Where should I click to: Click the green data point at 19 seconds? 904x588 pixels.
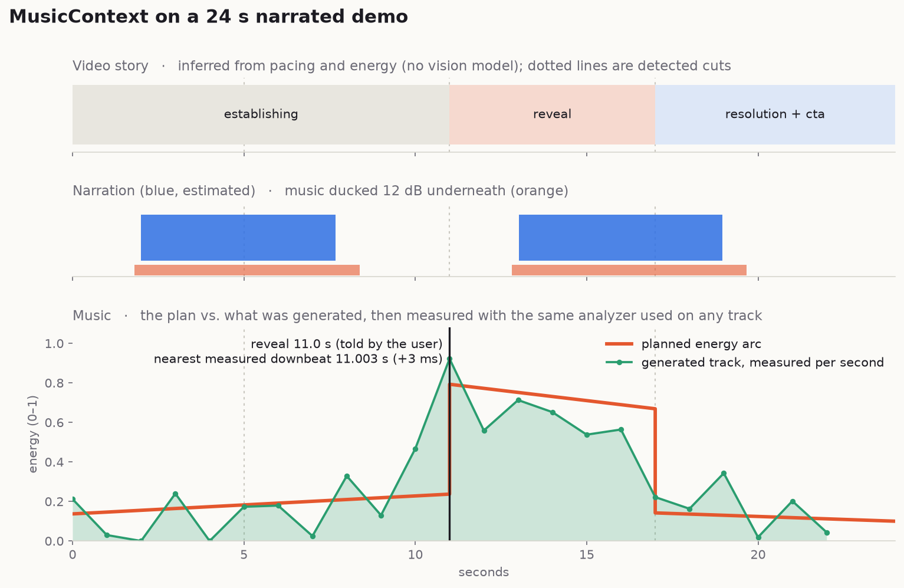click(x=724, y=474)
